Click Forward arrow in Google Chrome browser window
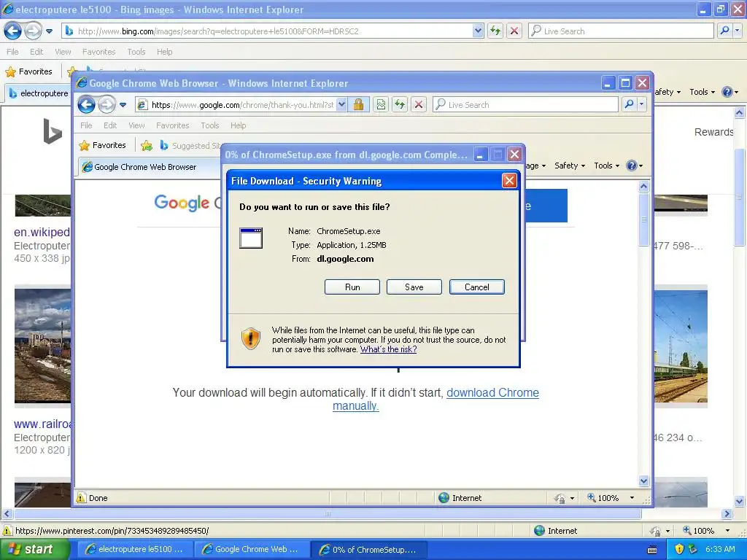 107,105
